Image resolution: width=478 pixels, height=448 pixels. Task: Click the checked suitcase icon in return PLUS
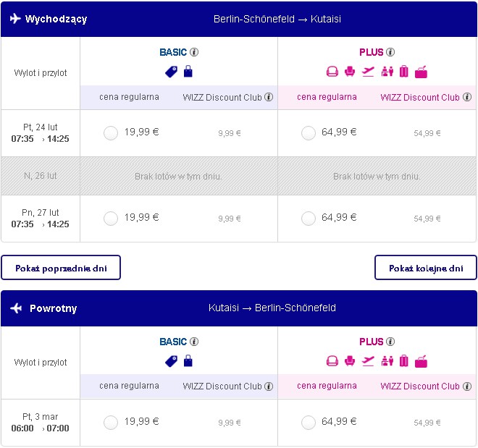[x=403, y=361]
